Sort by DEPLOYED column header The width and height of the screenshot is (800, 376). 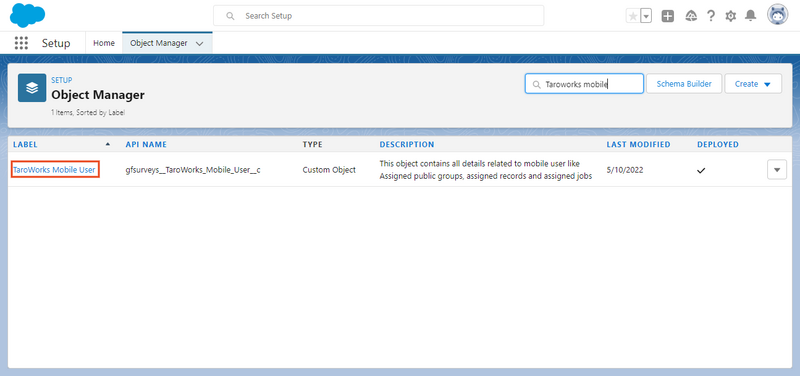click(718, 144)
